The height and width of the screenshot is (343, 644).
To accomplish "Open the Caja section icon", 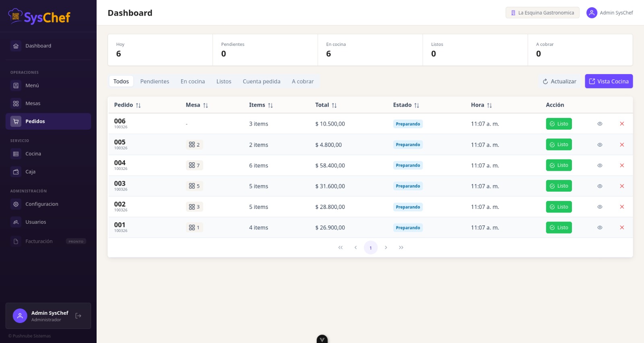I will point(16,172).
